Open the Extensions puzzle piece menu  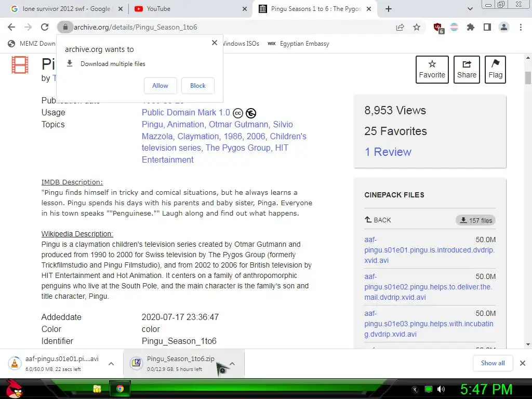[x=471, y=27]
